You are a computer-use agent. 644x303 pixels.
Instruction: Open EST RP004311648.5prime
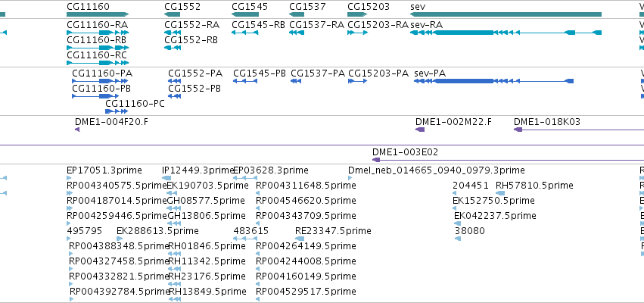257,193
